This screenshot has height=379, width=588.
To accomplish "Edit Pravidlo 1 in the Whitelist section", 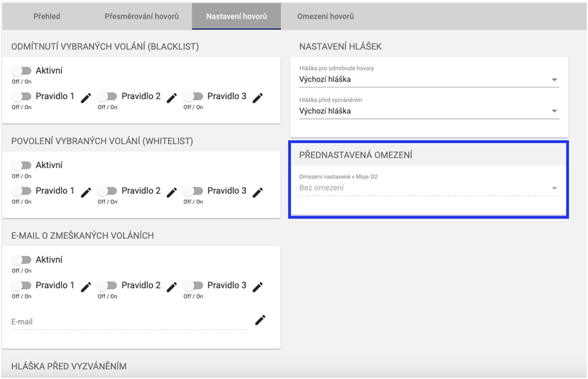I will pyautogui.click(x=86, y=192).
